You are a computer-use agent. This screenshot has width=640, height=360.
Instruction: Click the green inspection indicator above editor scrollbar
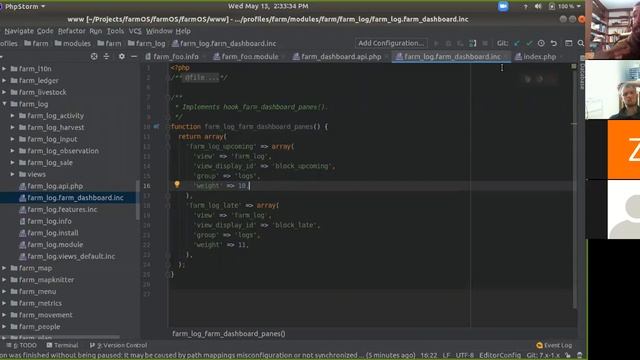click(573, 66)
